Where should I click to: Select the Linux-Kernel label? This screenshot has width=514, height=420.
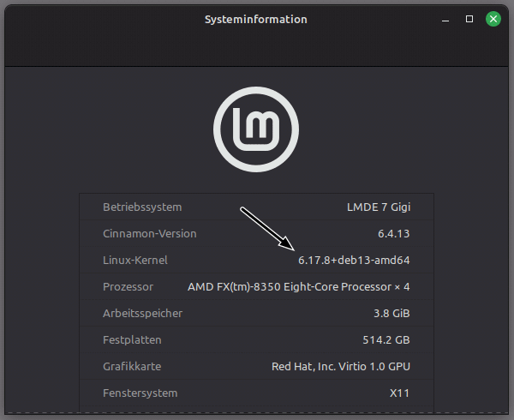point(135,261)
